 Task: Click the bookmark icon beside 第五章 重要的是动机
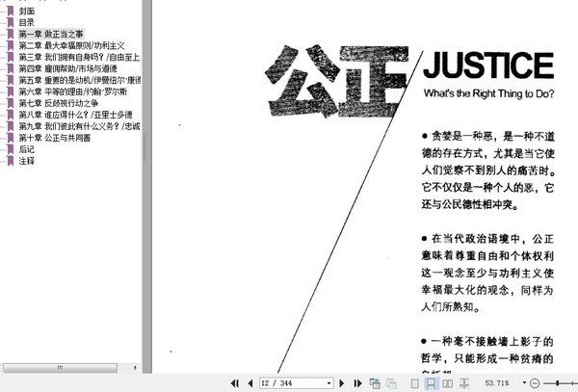pyautogui.click(x=11, y=80)
